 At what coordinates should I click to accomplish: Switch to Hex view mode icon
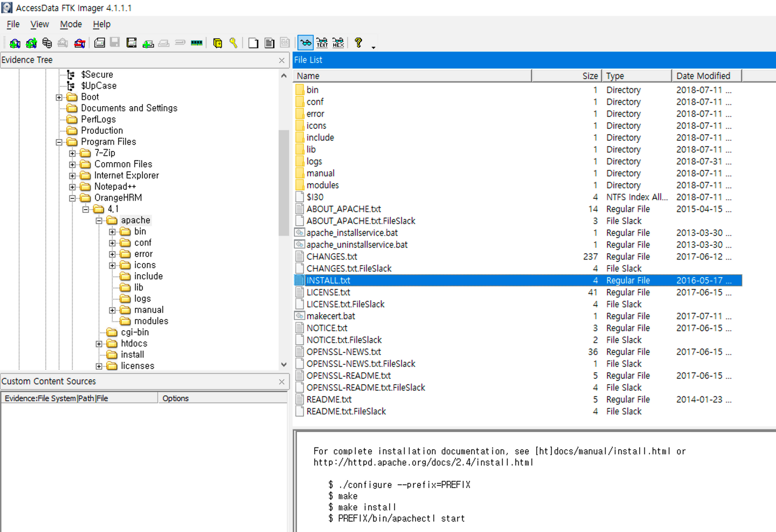click(338, 43)
